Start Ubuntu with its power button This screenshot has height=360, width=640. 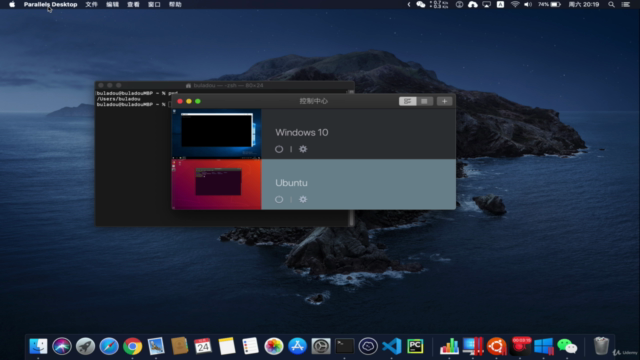coord(279,199)
